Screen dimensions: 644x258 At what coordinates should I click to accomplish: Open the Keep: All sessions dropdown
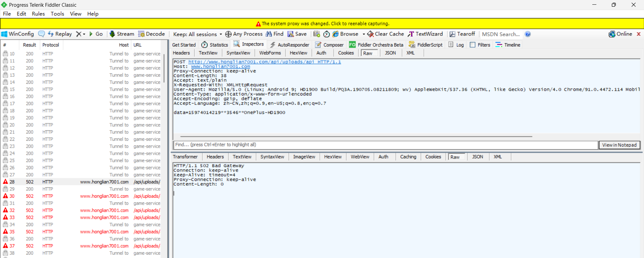pyautogui.click(x=198, y=34)
